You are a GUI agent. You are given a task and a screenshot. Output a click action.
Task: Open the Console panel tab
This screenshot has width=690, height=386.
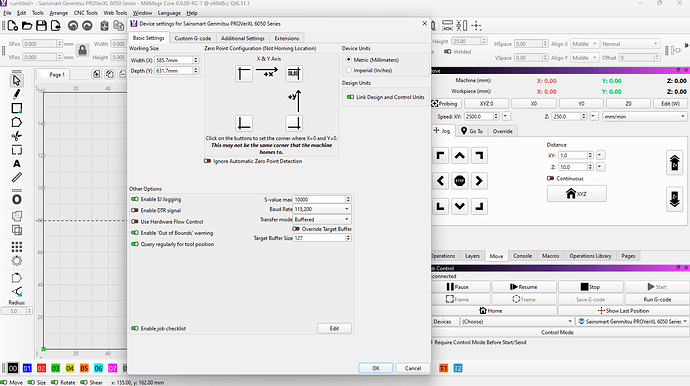522,256
